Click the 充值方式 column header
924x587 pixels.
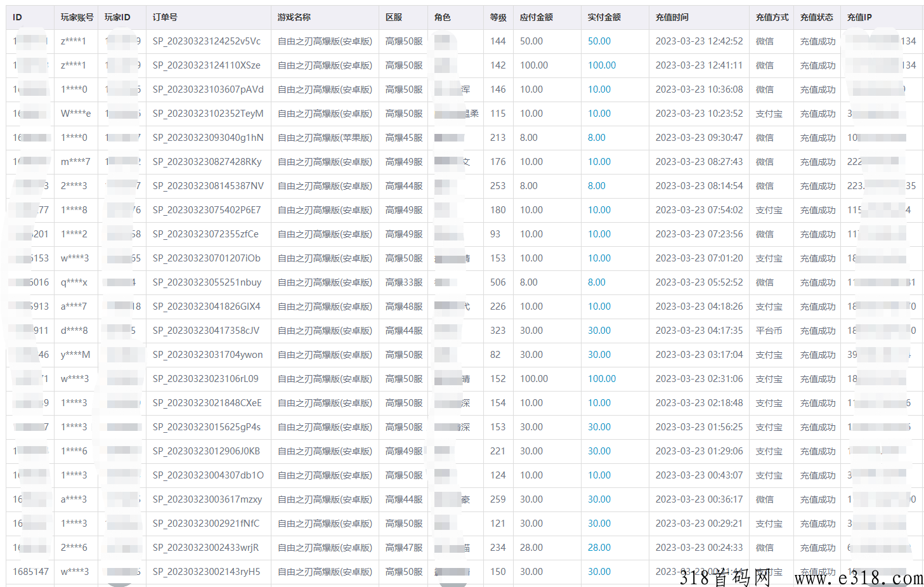772,17
